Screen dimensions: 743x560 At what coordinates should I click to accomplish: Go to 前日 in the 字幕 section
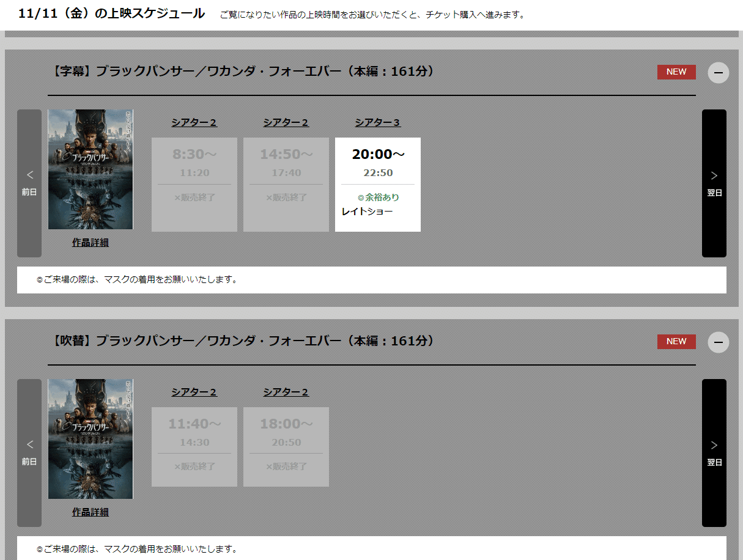[x=29, y=183]
